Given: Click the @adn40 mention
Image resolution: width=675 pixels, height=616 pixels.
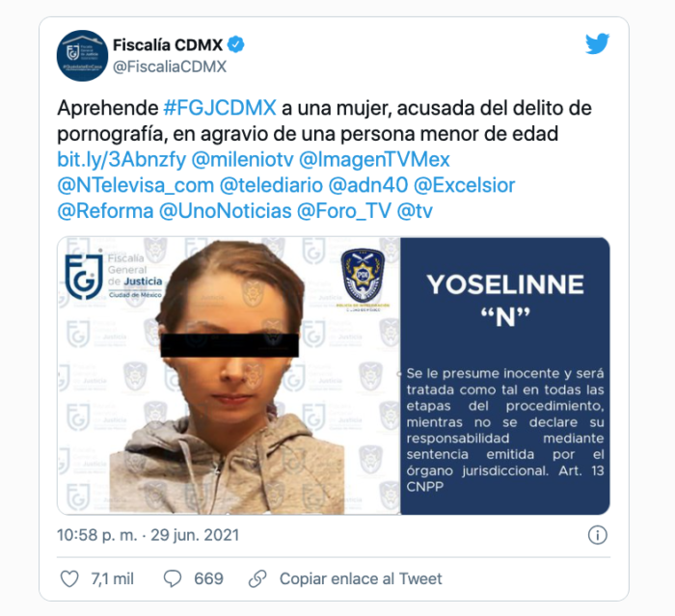Looking at the screenshot, I should point(368,185).
